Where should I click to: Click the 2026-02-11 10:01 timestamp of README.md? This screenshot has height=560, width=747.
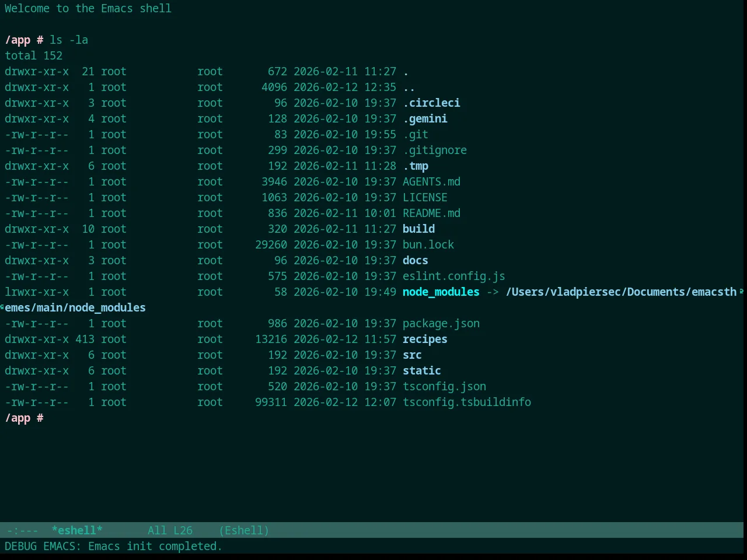pyautogui.click(x=345, y=213)
